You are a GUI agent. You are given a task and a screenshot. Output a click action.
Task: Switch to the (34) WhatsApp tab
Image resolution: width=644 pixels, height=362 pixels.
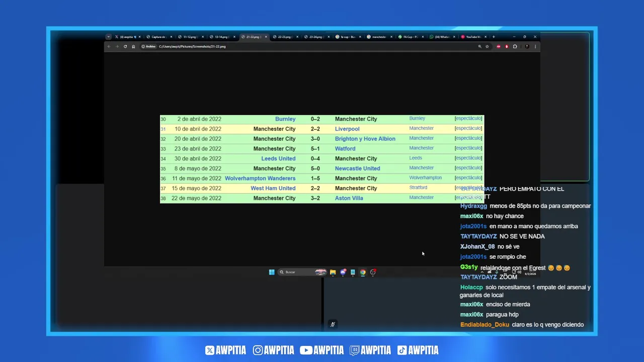click(441, 37)
